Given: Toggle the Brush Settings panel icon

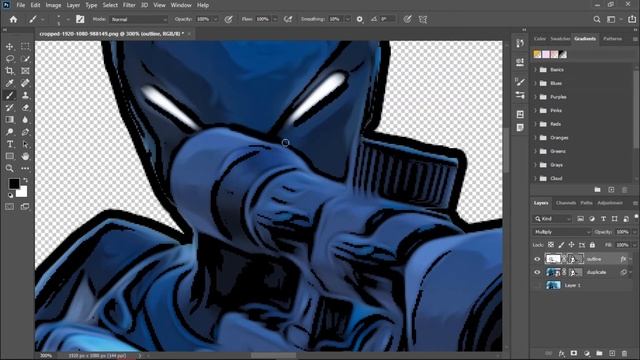Looking at the screenshot, I should click(x=80, y=19).
